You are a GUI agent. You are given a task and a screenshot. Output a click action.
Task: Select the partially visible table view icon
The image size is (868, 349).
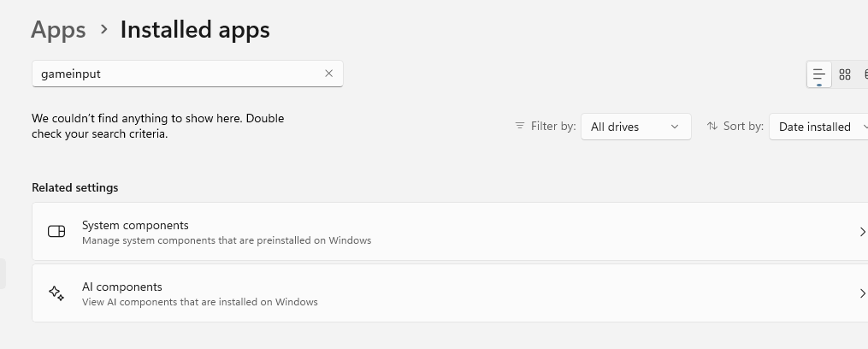pos(865,74)
